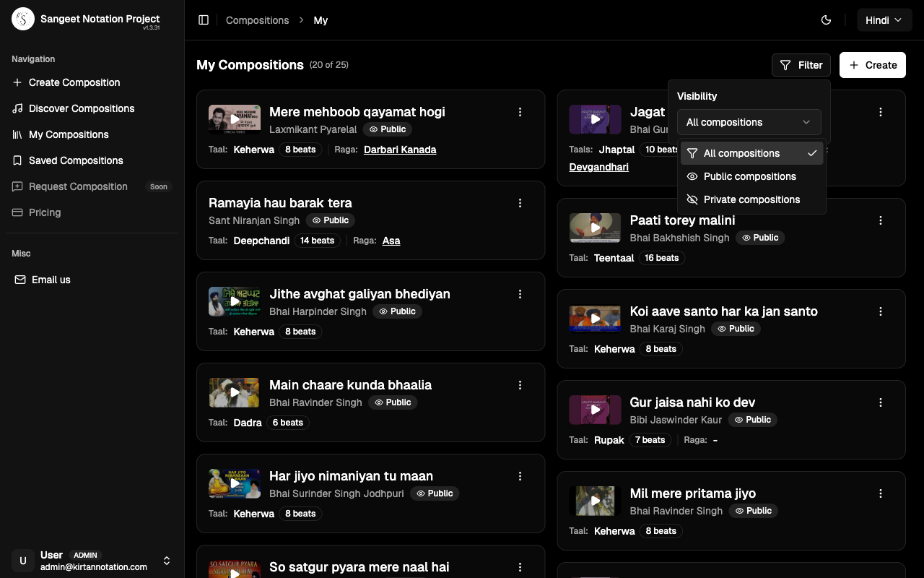Select Public compositions in the Visibility filter
The image size is (924, 578).
point(750,176)
